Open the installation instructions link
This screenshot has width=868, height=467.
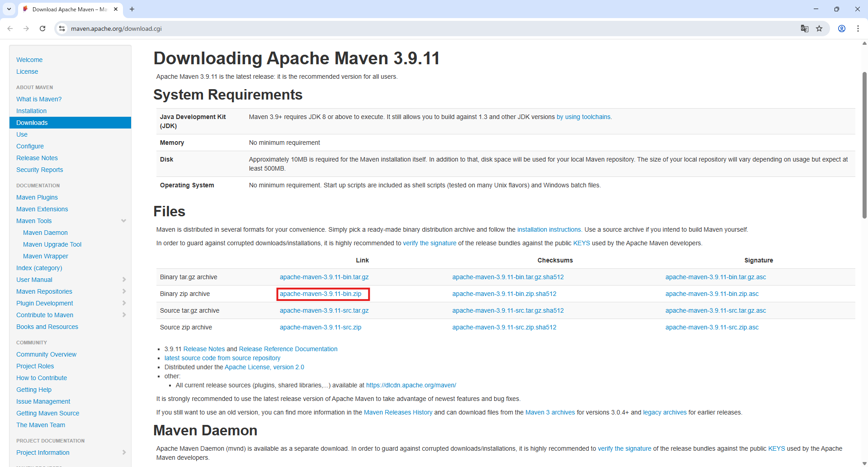[x=549, y=229]
